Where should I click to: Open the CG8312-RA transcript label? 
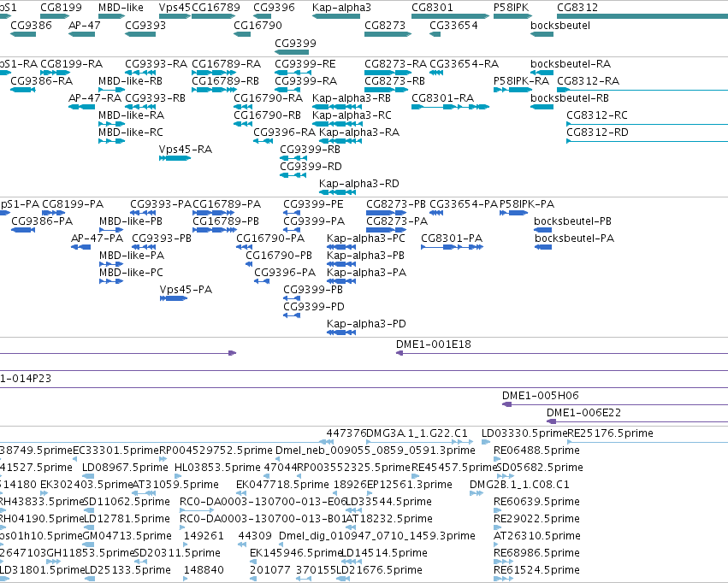589,80
